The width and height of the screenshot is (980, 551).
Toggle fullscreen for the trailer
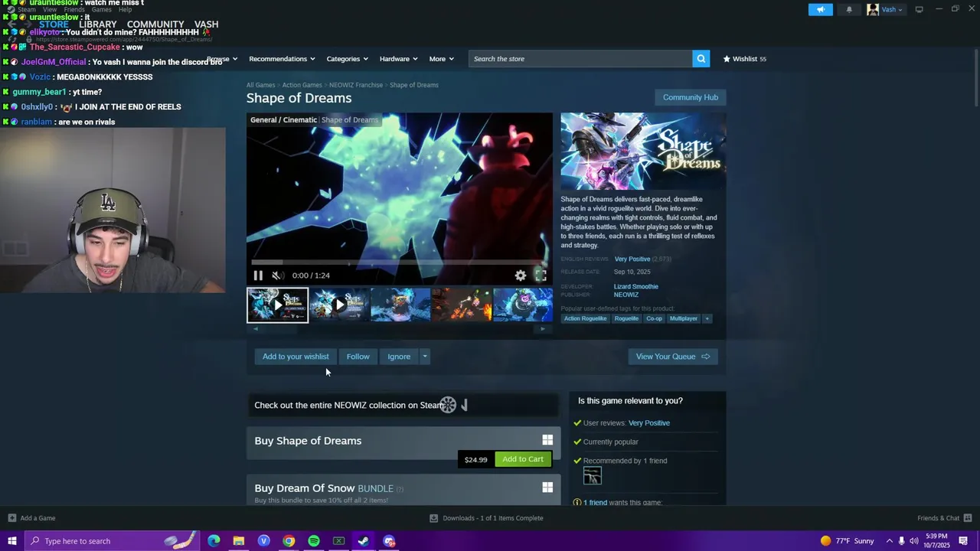click(x=541, y=275)
